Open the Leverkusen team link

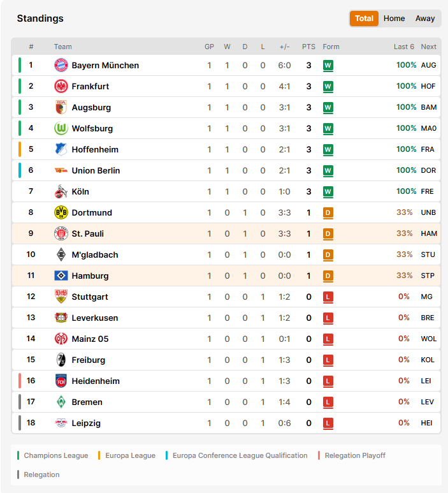point(95,318)
